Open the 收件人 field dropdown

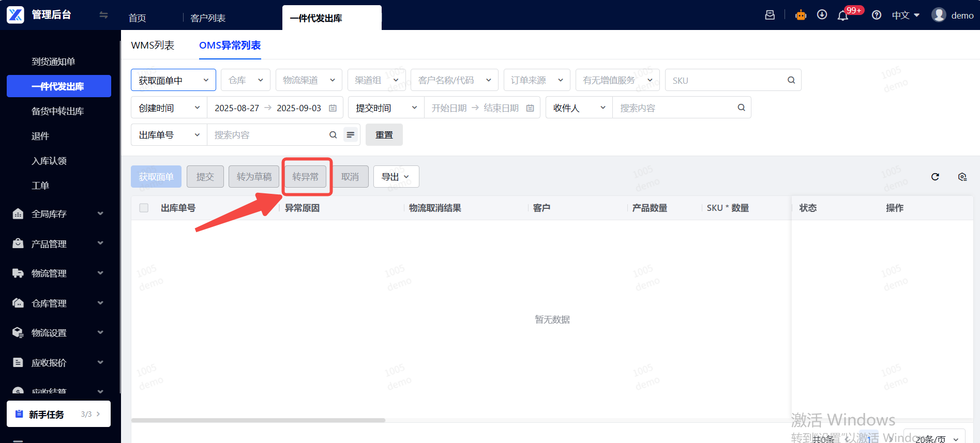pos(579,108)
